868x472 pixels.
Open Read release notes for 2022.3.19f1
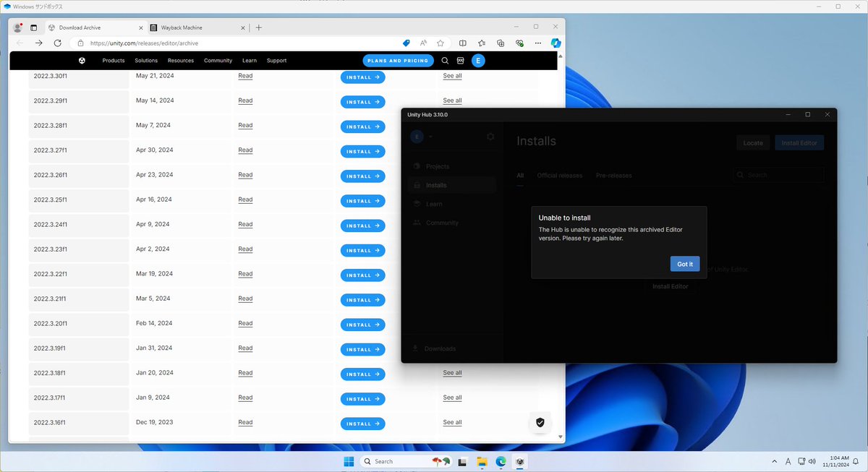[x=245, y=348]
